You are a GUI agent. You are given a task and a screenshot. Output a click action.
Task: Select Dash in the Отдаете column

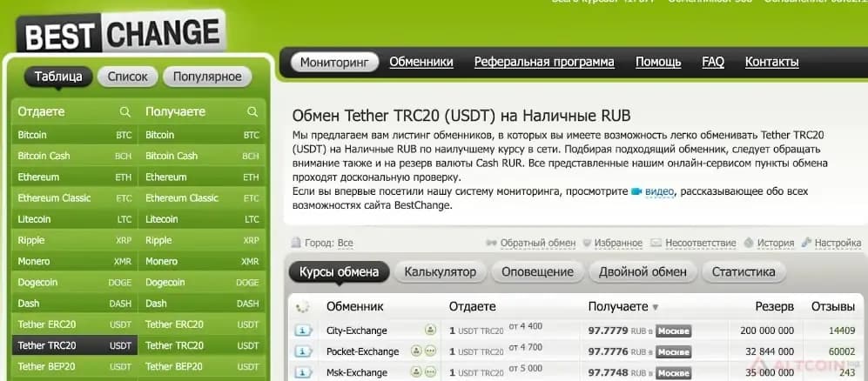tap(74, 303)
